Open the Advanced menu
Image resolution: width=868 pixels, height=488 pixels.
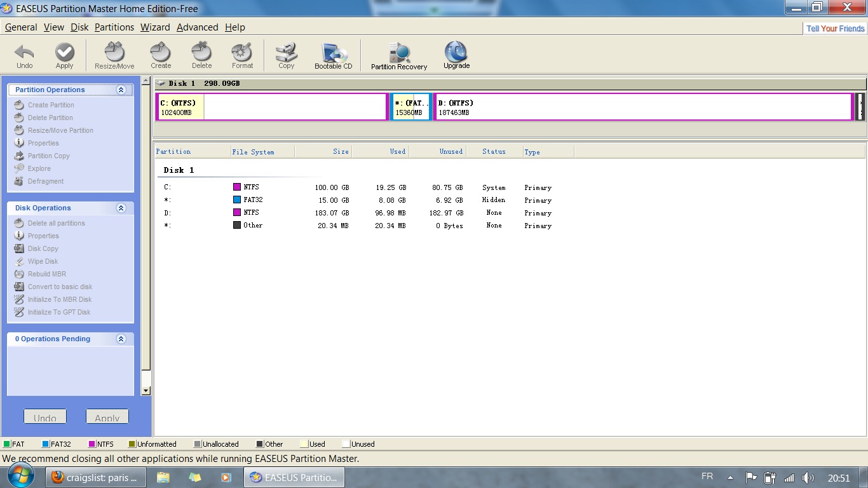198,27
